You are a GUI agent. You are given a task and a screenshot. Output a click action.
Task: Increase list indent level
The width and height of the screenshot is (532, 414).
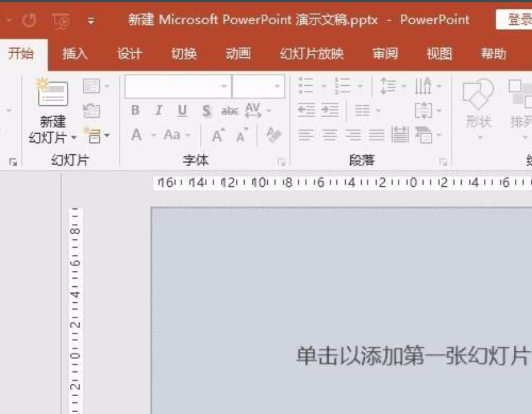pos(330,110)
